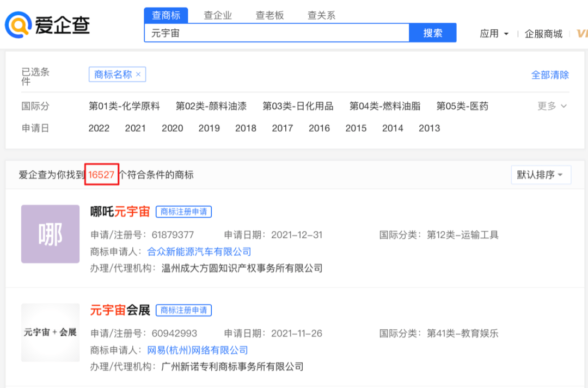Image resolution: width=588 pixels, height=388 pixels.
Task: Filter by 第02类-颜料油漆
Action: pyautogui.click(x=211, y=106)
